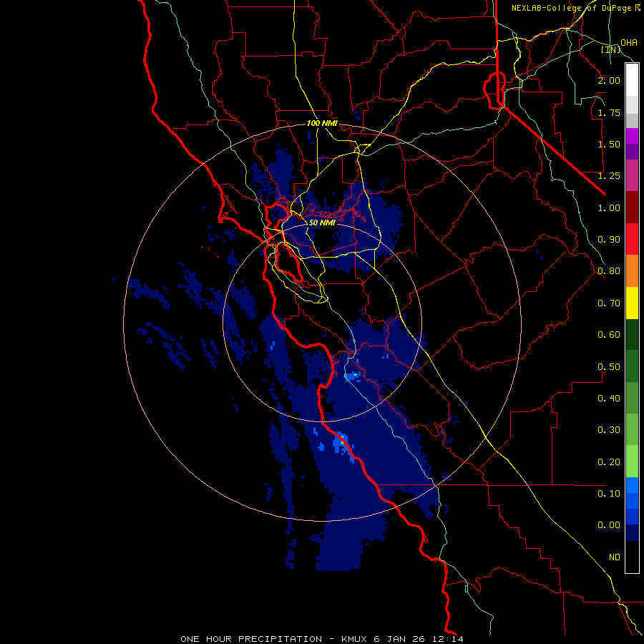644x644 pixels.
Task: Pick the white swatch at legend top
Action: [632, 79]
